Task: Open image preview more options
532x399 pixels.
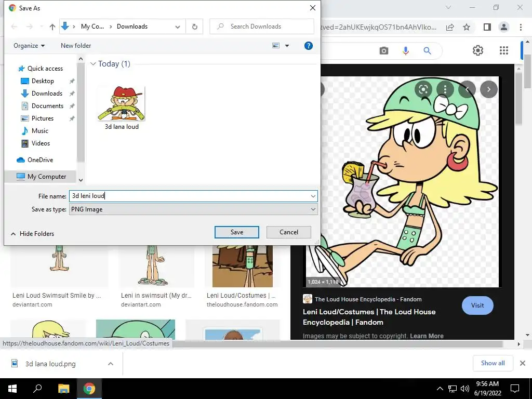Action: (x=445, y=89)
